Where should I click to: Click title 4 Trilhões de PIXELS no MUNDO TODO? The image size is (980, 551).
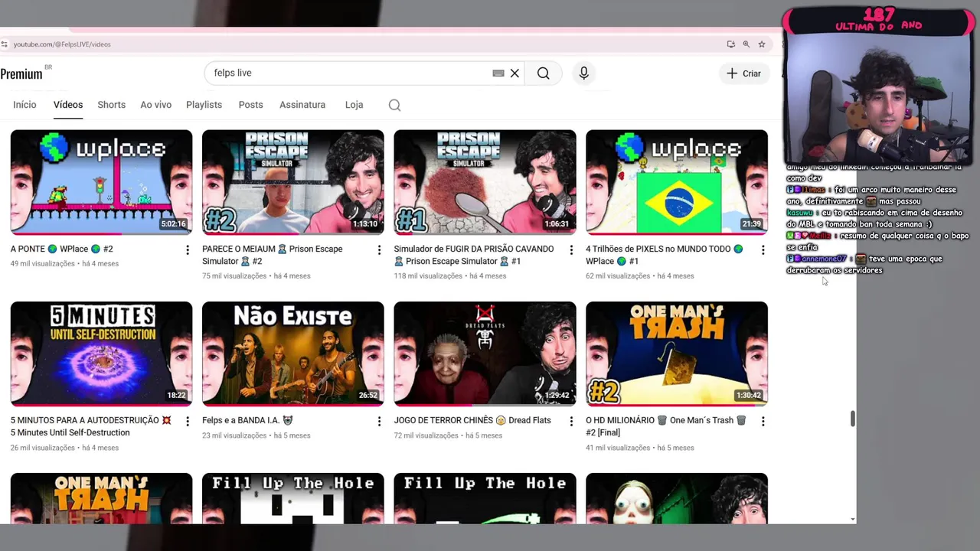click(x=665, y=255)
